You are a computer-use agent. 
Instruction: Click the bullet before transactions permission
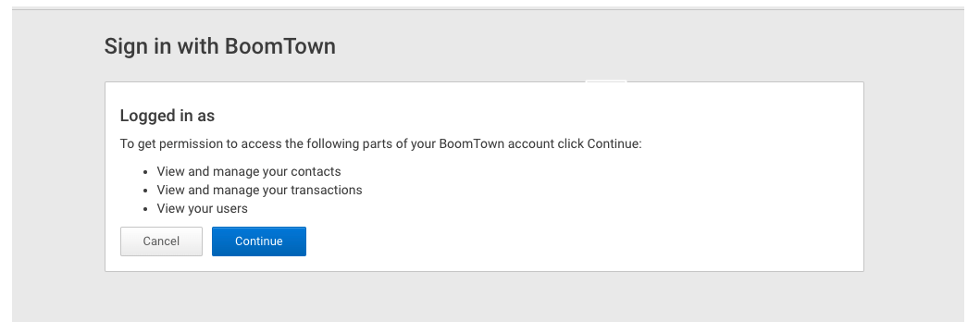pos(145,191)
